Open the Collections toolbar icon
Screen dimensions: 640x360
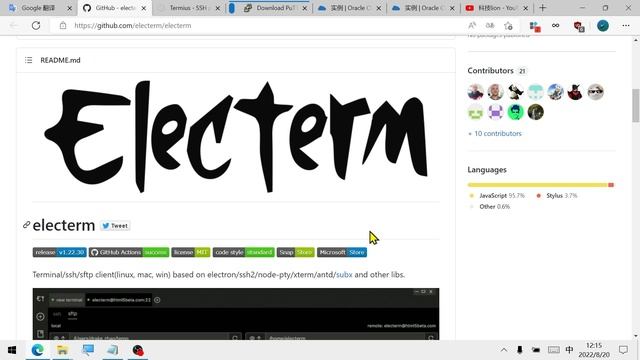[535, 26]
